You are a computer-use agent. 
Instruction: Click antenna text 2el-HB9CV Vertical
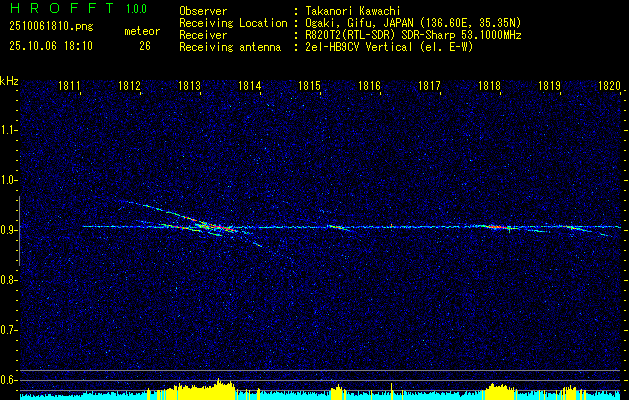(359, 47)
